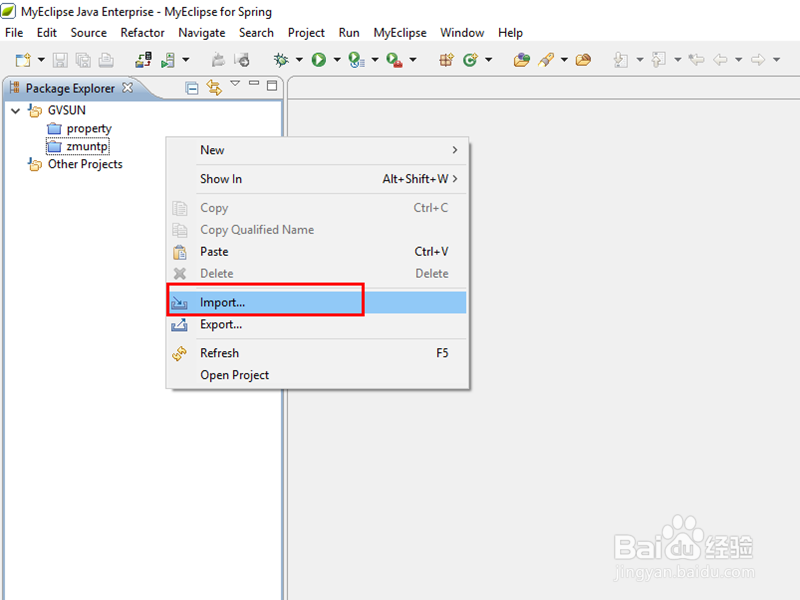Click the Open Task folder icon
The height and width of the screenshot is (600, 800).
coord(583,60)
